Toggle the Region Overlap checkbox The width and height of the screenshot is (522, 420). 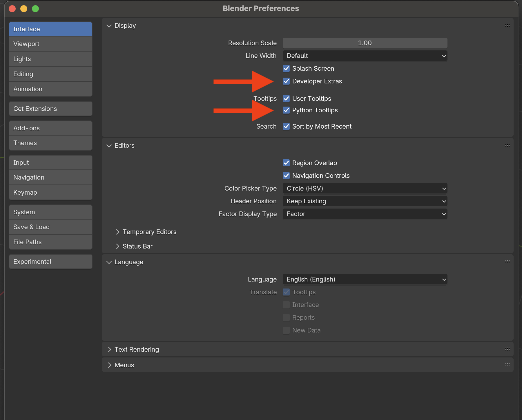[286, 163]
